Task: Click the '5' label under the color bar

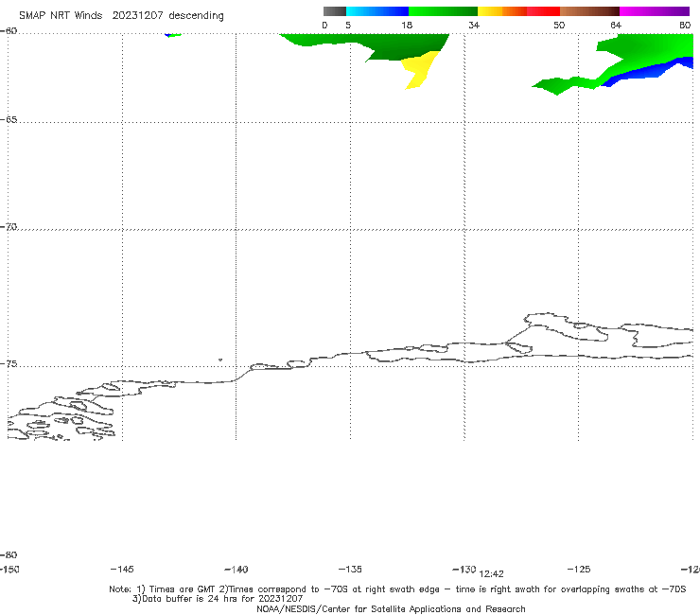Action: point(348,25)
